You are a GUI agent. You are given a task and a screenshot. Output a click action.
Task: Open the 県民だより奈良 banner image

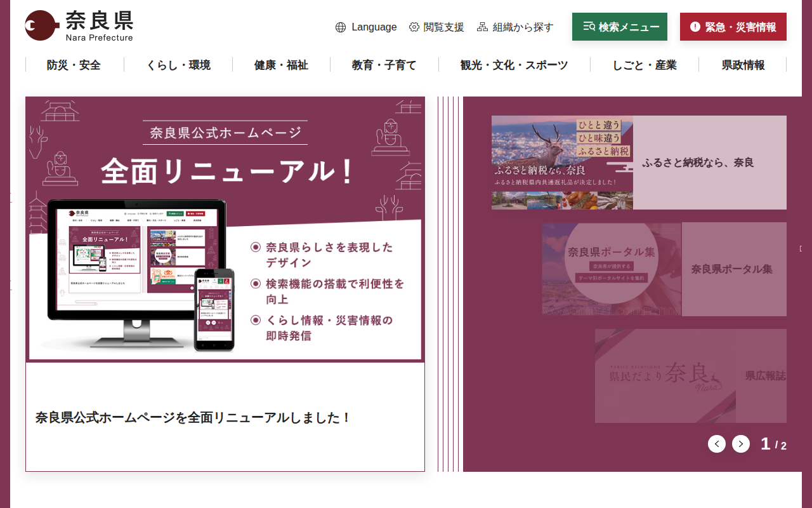[x=665, y=376]
